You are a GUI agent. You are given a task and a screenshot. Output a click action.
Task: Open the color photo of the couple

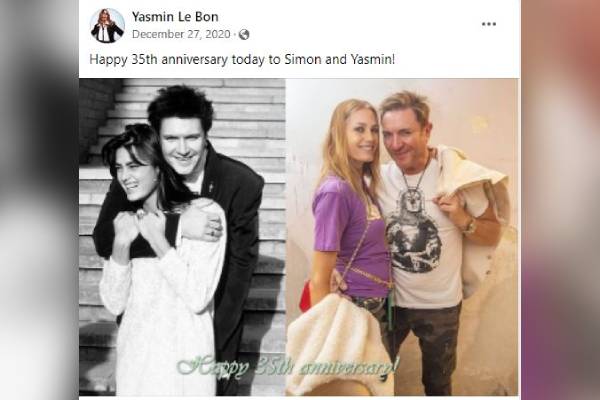point(402,237)
